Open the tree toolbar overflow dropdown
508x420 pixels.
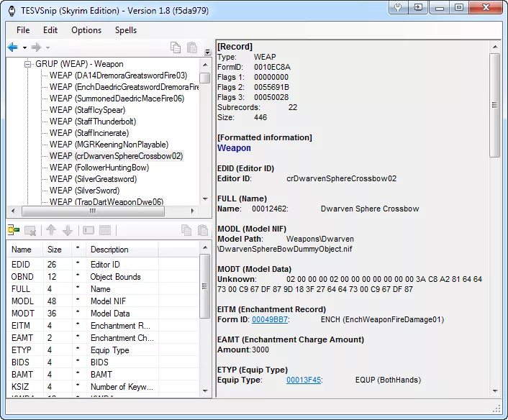click(x=207, y=52)
